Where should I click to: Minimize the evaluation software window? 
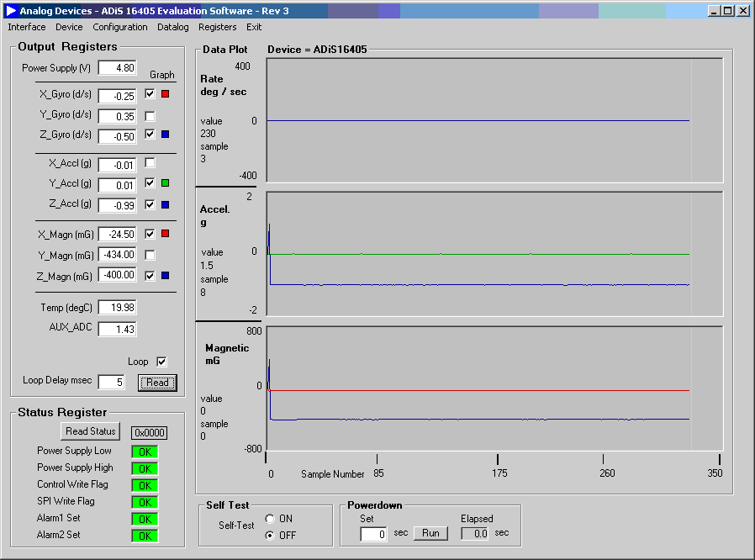715,11
